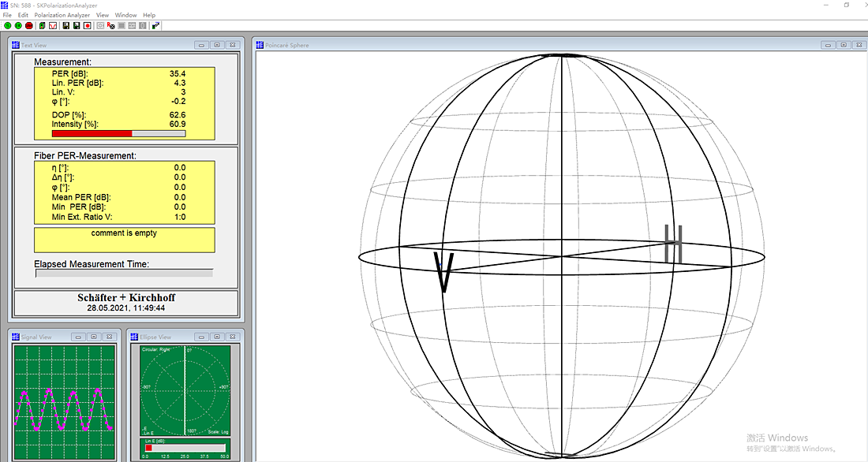Click the red R reset toolbar icon
Screen dimensions: 868x462
110,25
